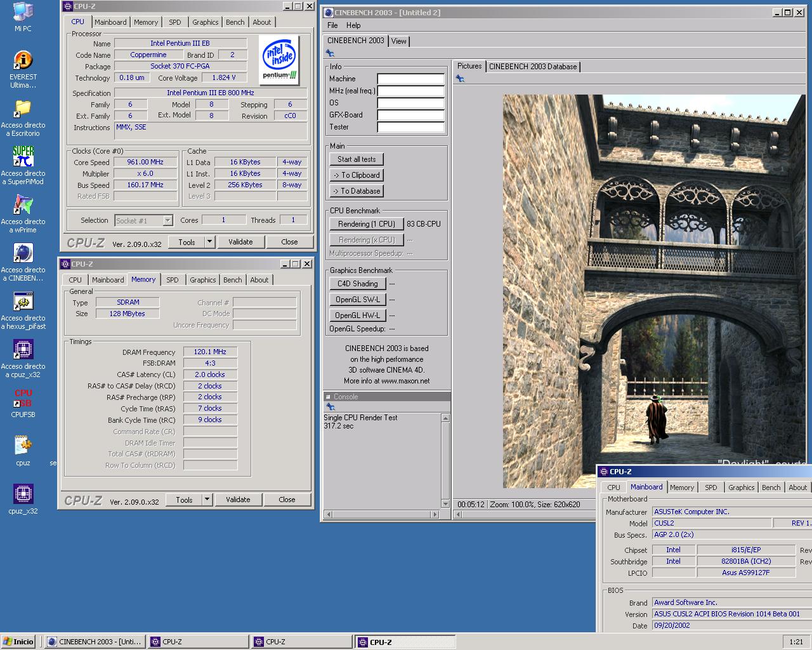This screenshot has height=650, width=812.
Task: Select the second CPU-Z taskbar button
Action: click(x=301, y=642)
